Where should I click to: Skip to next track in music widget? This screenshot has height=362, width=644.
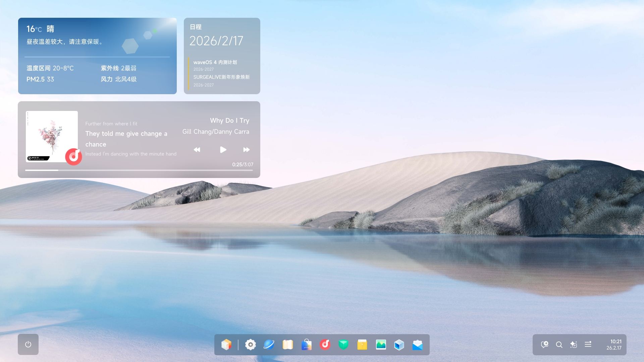(246, 150)
